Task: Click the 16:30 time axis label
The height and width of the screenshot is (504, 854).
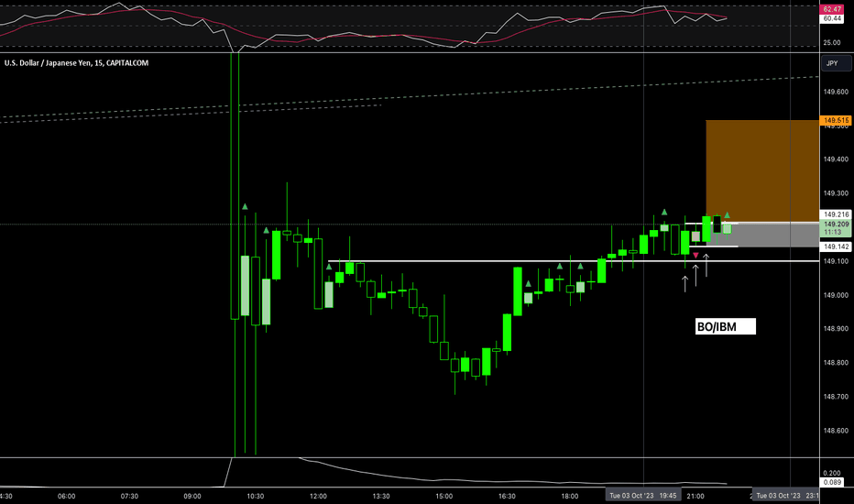Action: click(x=507, y=496)
